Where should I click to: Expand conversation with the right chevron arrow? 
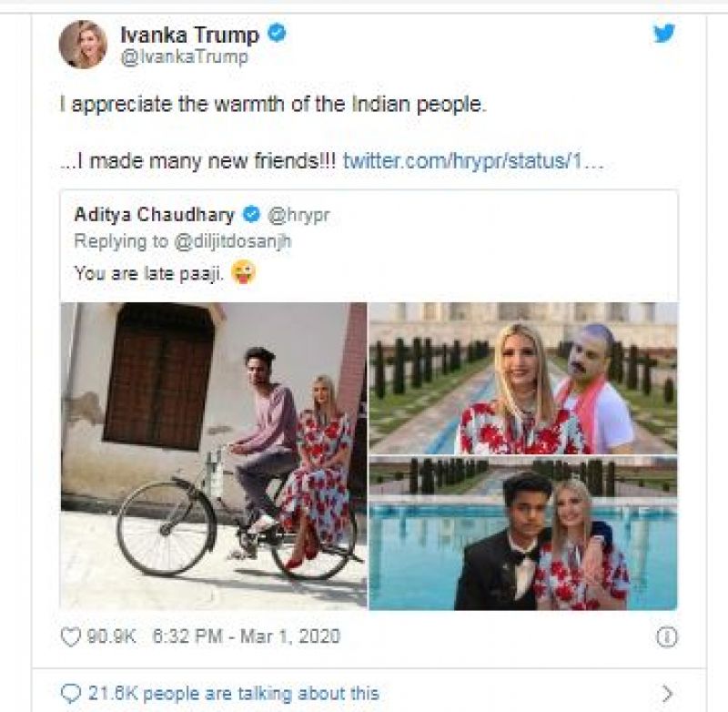coord(667,693)
